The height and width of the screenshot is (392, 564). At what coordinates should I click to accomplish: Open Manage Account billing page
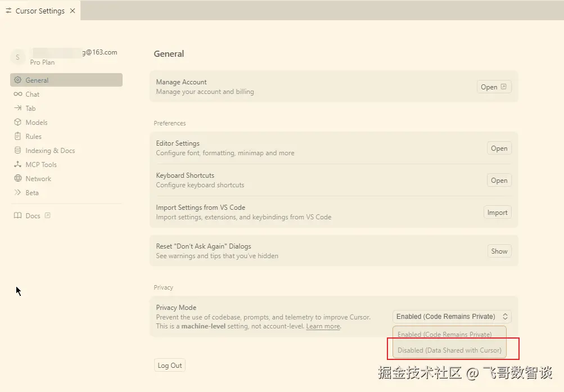(494, 87)
